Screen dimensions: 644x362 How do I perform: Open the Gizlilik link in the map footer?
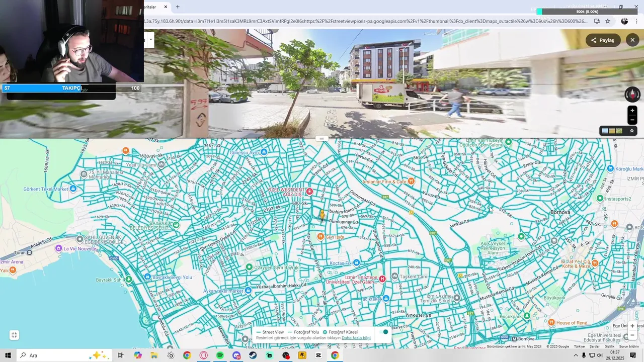(609, 346)
